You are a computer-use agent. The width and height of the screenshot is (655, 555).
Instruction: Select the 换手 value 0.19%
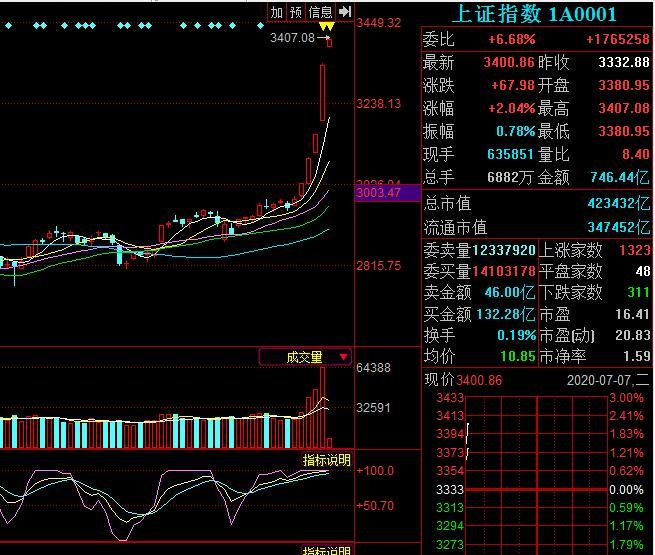(516, 335)
